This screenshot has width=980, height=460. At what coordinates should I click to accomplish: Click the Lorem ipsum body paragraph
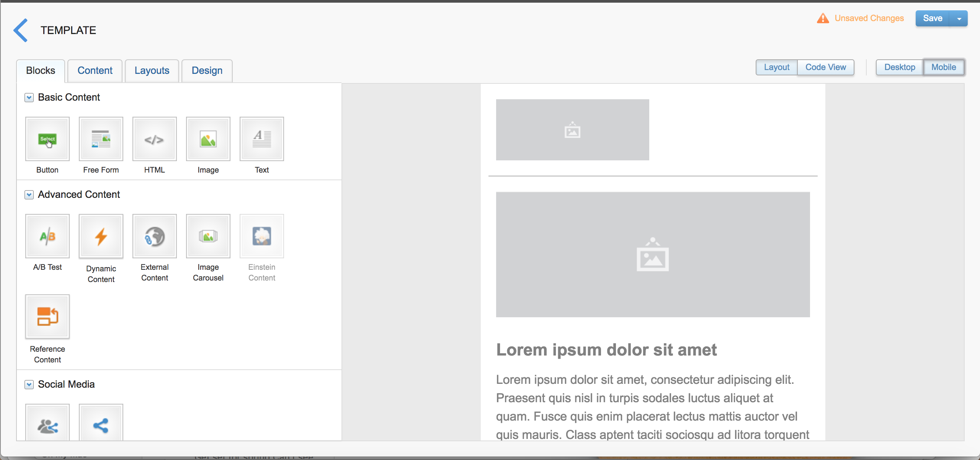(653, 407)
